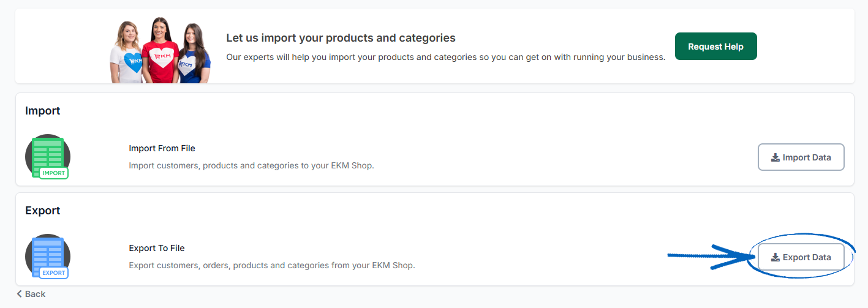Click the banner heading about importing products
Image resolution: width=868 pixels, height=308 pixels.
point(341,38)
